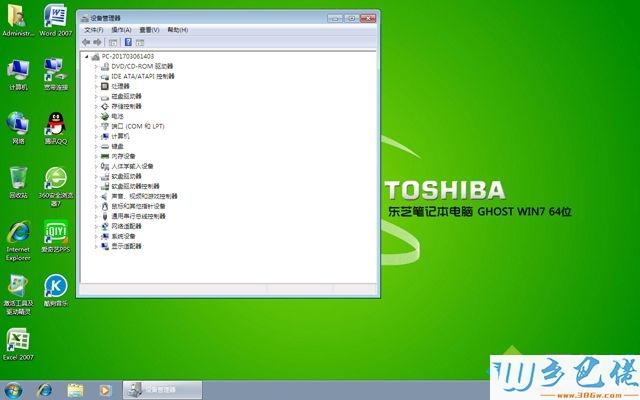The width and height of the screenshot is (640, 400).
Task: Open the 操作(A) menu
Action: (x=121, y=30)
